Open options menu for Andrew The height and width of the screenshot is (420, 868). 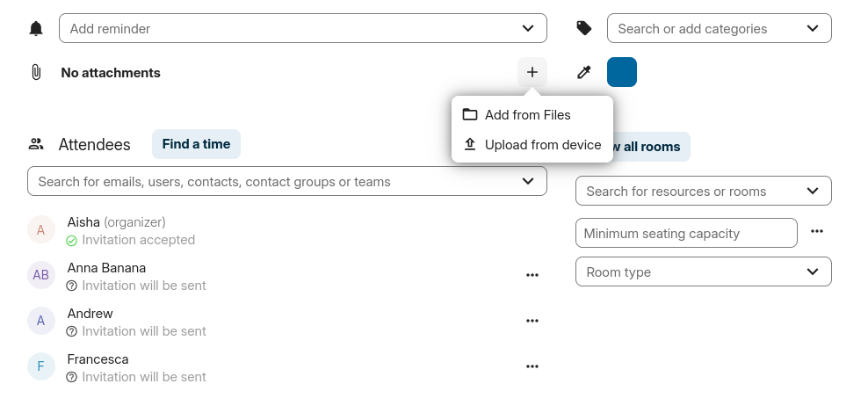click(532, 321)
